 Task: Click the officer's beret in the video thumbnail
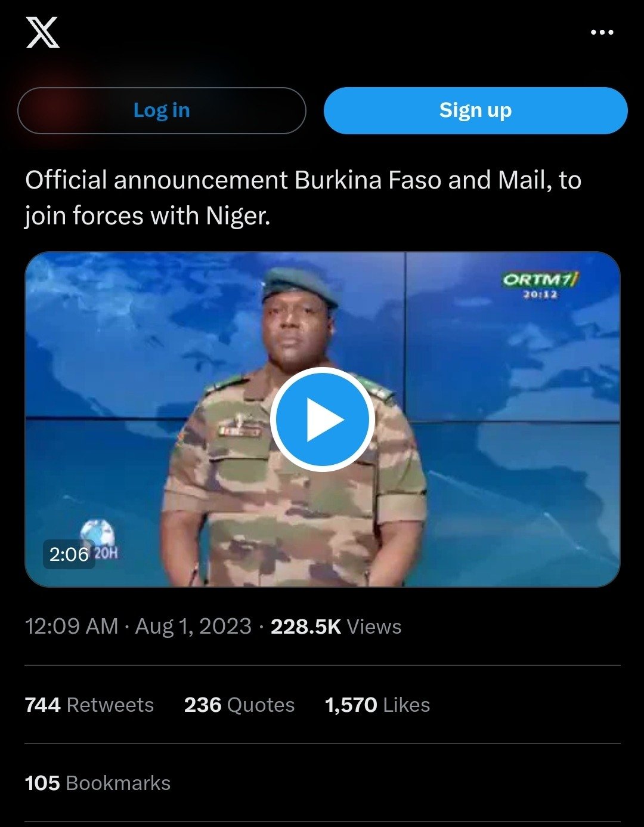299,284
